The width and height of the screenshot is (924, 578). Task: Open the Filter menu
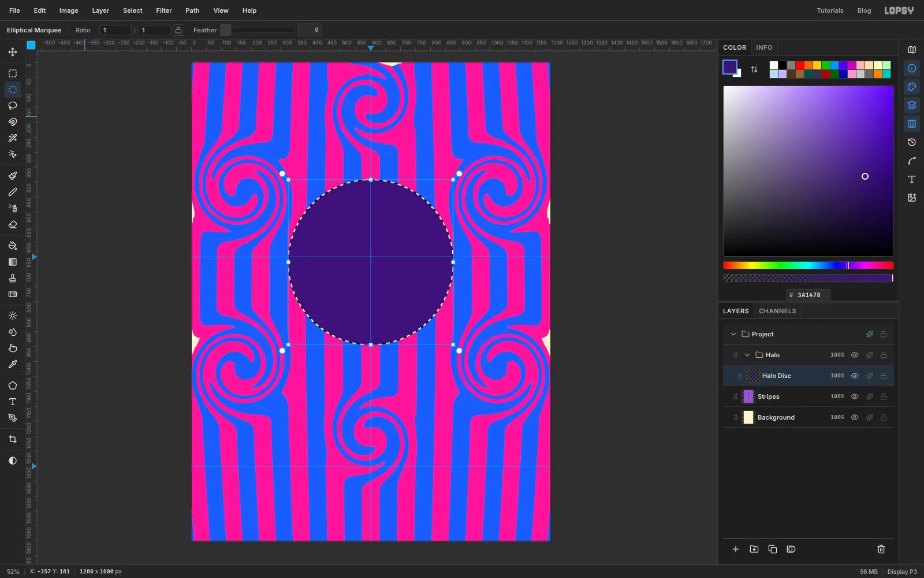point(164,10)
